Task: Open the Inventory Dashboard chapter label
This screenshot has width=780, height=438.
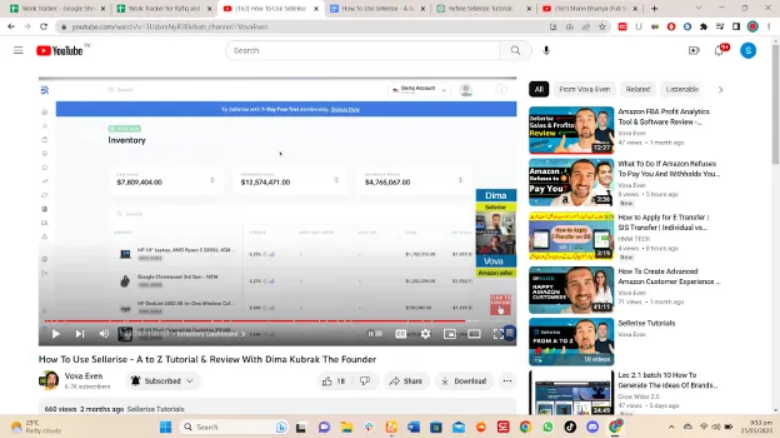Action: point(210,334)
